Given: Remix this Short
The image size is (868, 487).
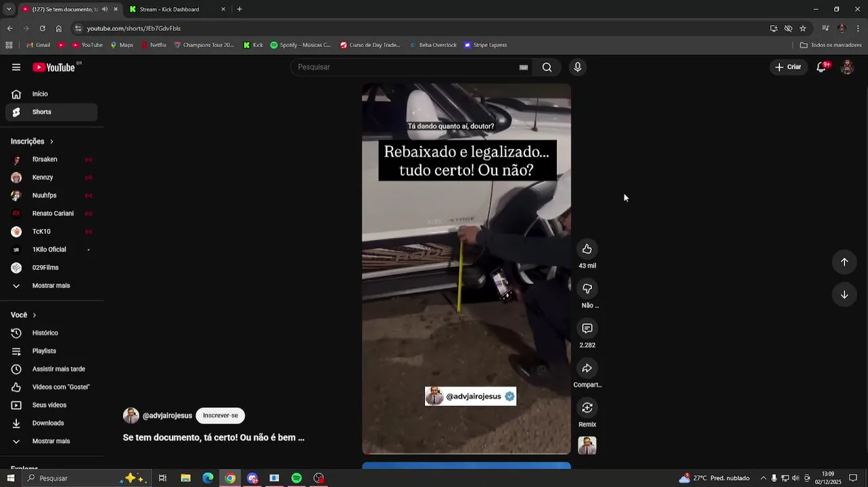Looking at the screenshot, I should (587, 408).
